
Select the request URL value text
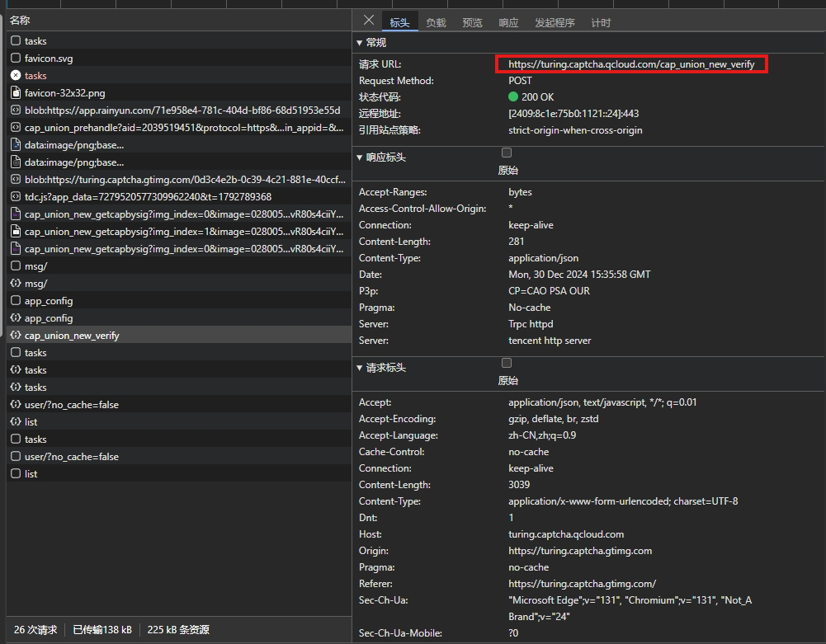[631, 64]
